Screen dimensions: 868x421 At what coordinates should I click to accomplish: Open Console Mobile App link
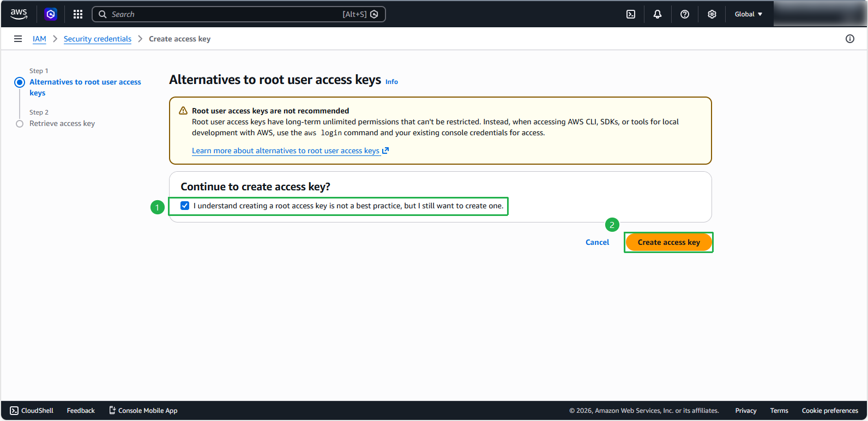click(x=148, y=411)
